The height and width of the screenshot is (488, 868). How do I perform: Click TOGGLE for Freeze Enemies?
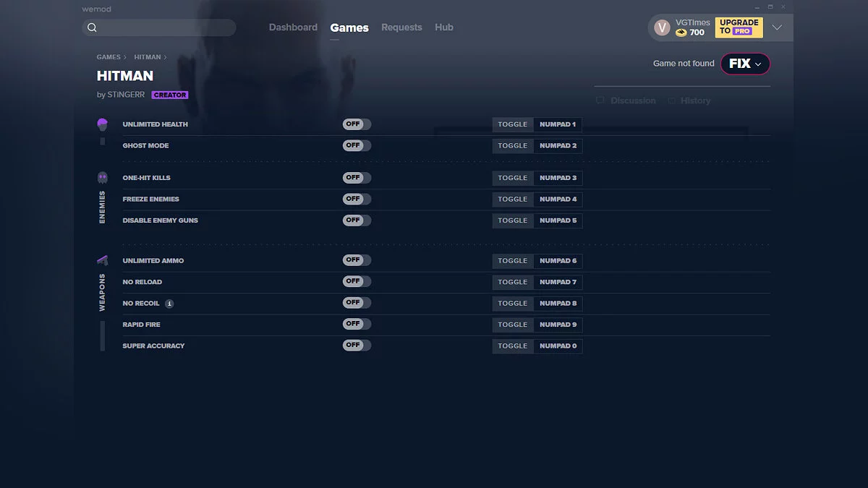[513, 199]
